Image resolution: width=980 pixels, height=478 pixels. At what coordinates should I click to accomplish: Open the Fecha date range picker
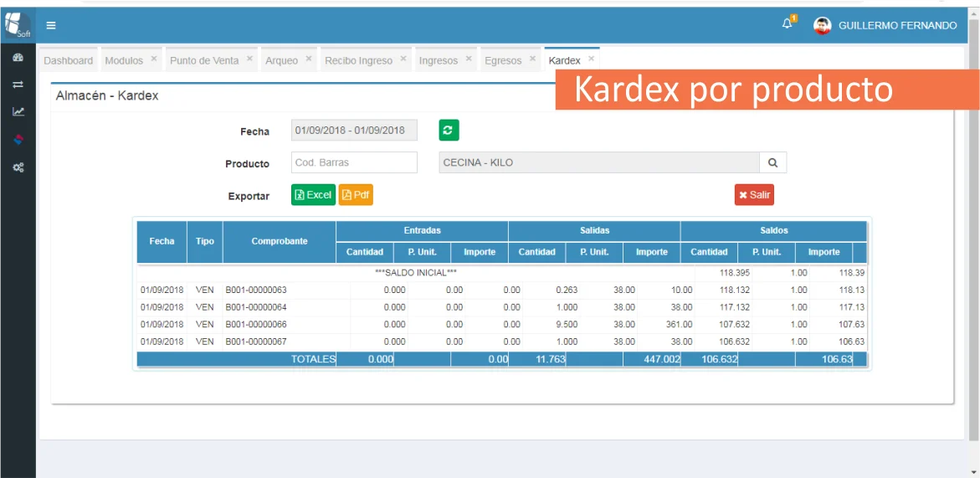coord(354,130)
